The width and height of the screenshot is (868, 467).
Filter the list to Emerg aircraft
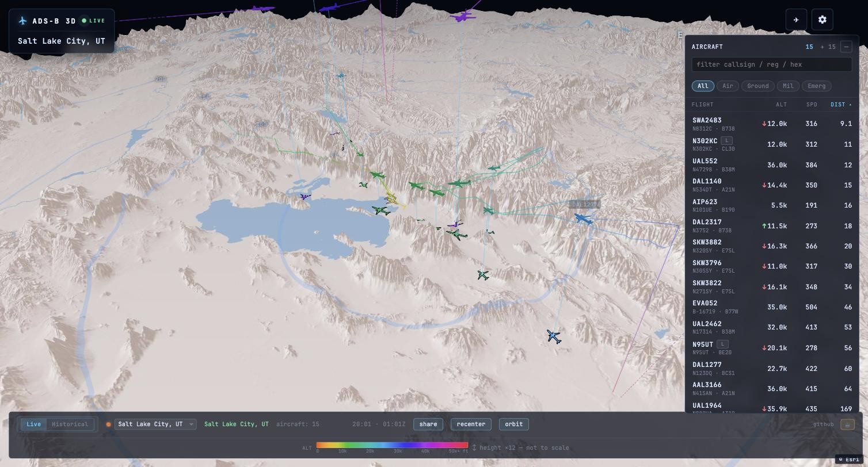(816, 86)
